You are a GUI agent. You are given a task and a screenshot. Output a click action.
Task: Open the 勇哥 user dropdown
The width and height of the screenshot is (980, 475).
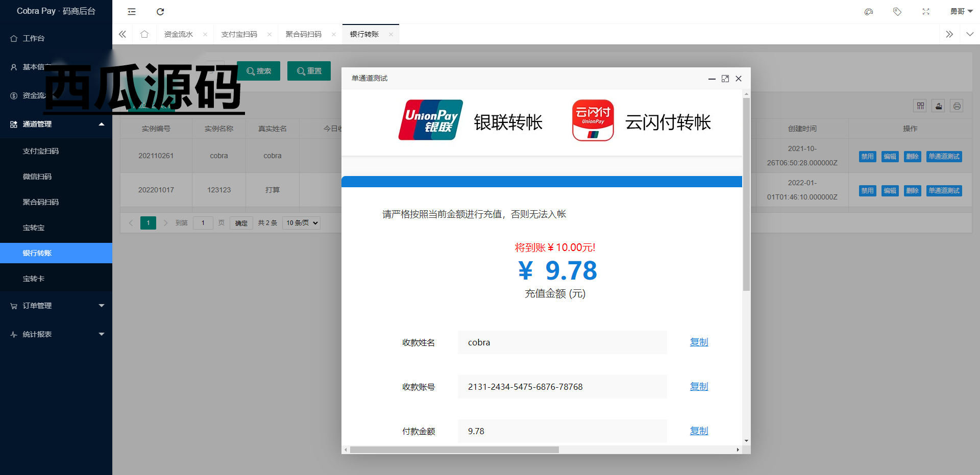[962, 11]
